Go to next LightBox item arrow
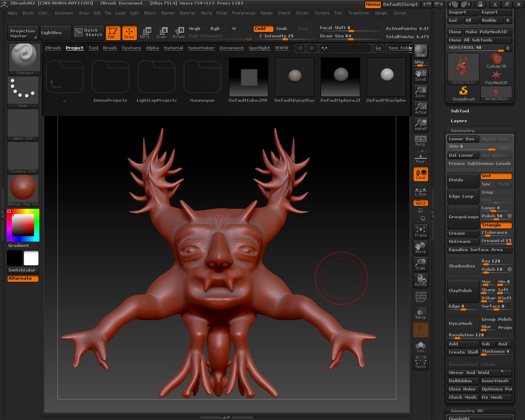 coord(312,48)
